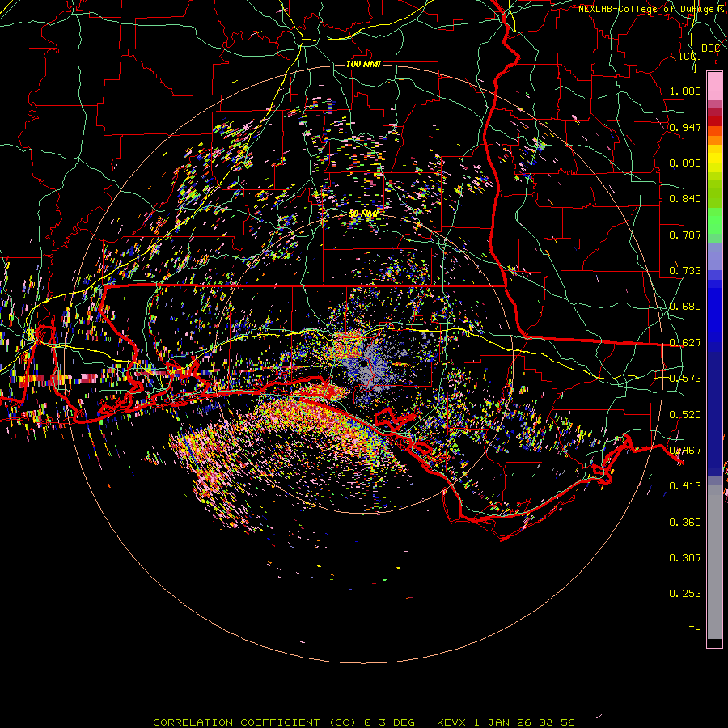Click the DCC label above the color scale
728x728 pixels.
point(710,49)
